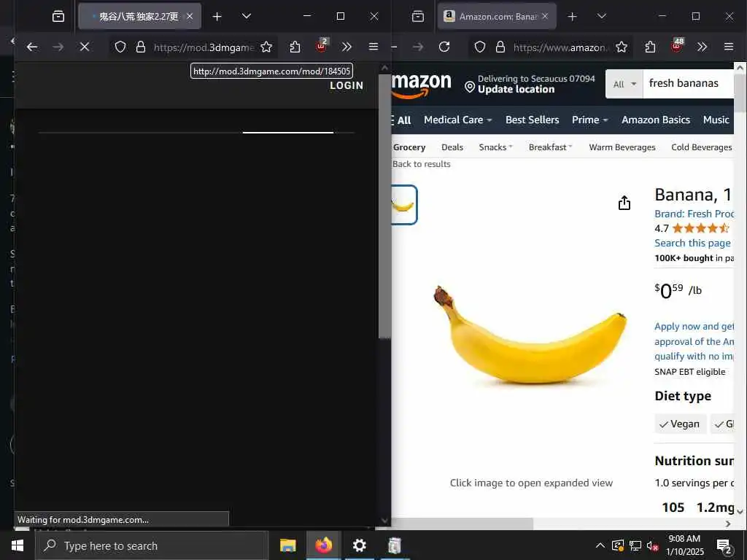
Task: Close the 鬼谷八荒 tab
Action: (190, 16)
